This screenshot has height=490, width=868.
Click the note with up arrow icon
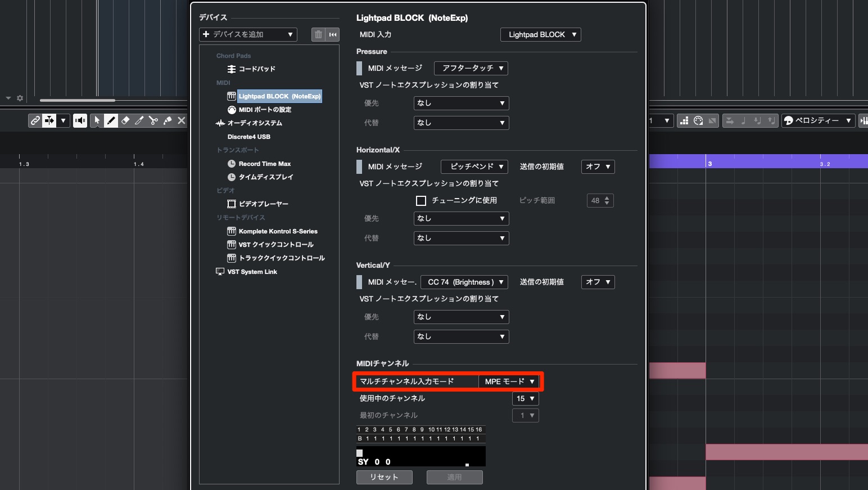point(771,120)
